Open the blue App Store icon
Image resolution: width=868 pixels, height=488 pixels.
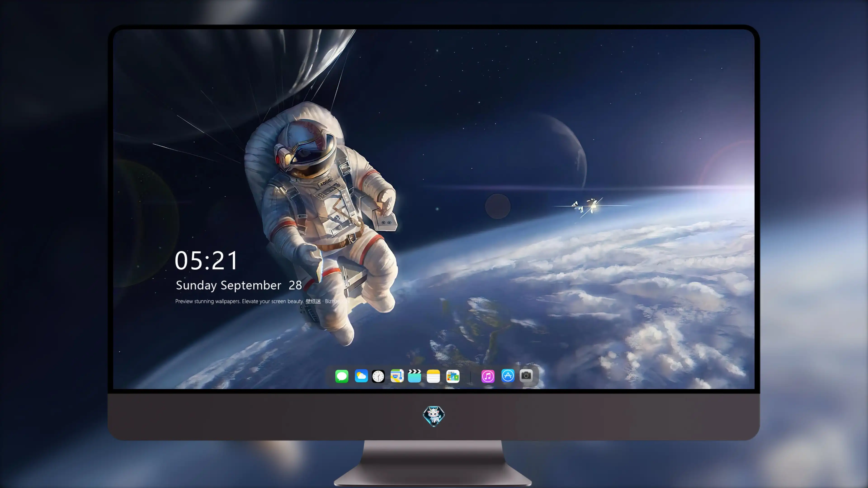(x=508, y=376)
